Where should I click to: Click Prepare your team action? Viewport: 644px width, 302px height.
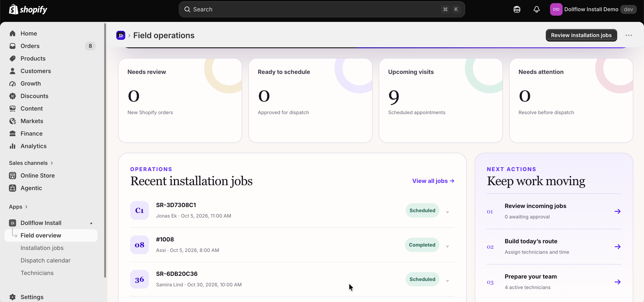[x=554, y=282]
